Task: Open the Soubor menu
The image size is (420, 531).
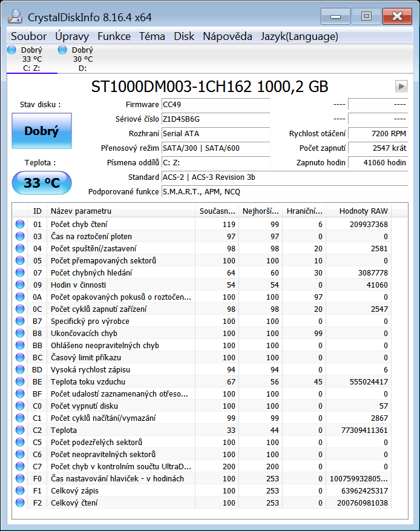Action: pos(28,36)
